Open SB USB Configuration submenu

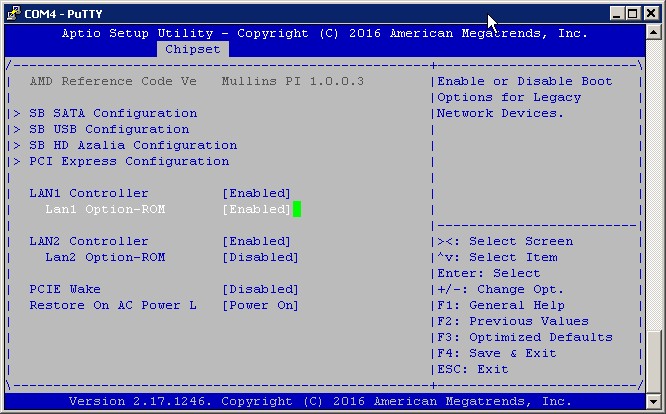109,130
